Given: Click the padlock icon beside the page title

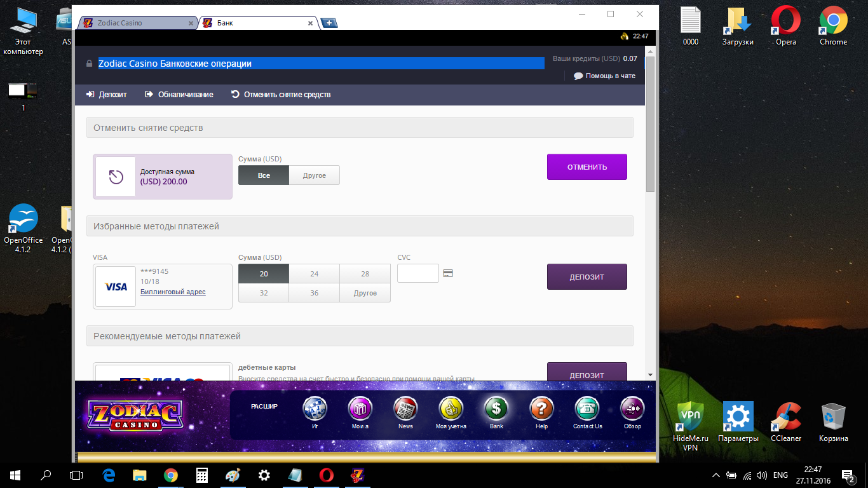Looking at the screenshot, I should pyautogui.click(x=89, y=64).
